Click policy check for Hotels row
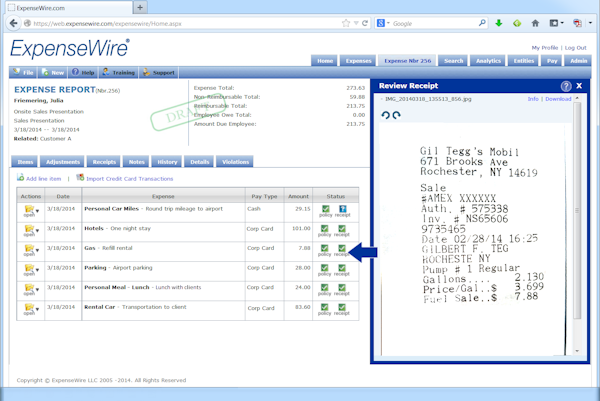This screenshot has width=600, height=401. [x=324, y=228]
